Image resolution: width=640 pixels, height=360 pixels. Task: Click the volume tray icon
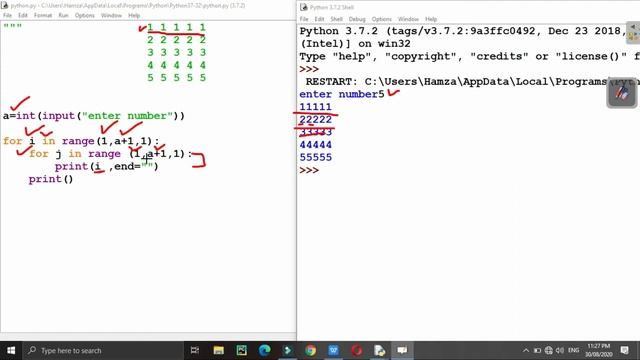point(560,350)
